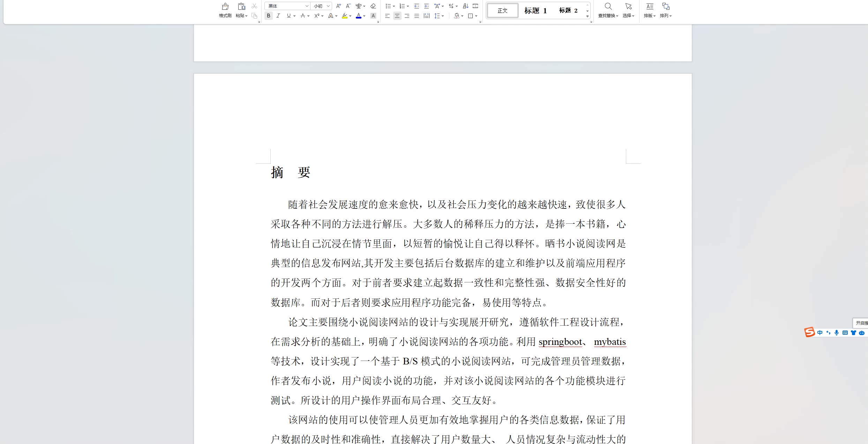Increase font size with A+ icon

click(338, 6)
